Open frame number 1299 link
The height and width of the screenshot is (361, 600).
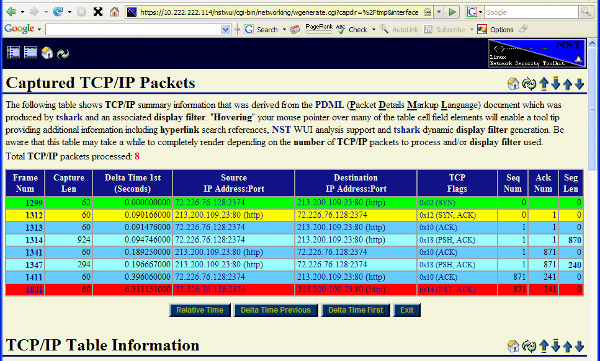(34, 203)
